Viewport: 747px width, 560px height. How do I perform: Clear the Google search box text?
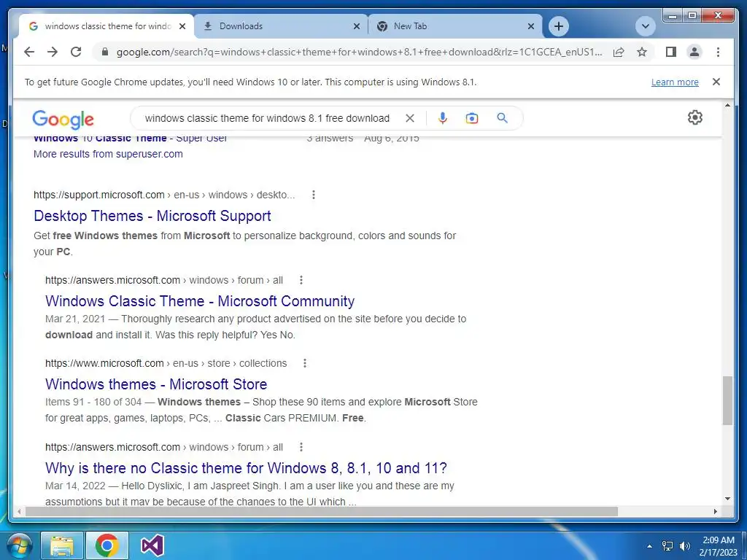click(x=410, y=118)
